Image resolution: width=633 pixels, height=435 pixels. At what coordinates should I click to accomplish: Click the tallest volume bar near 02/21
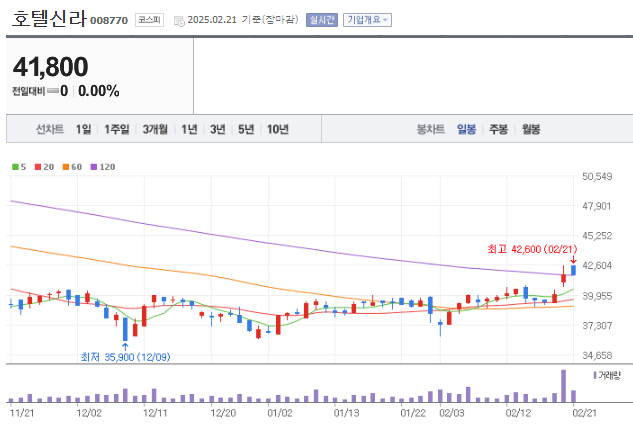tap(564, 386)
